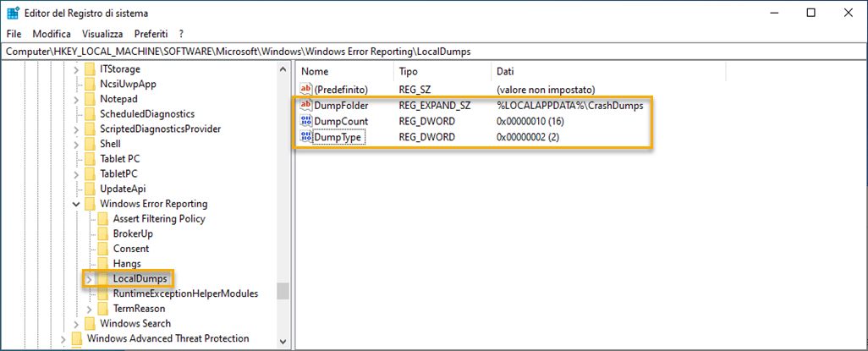
Task: Open the ? help menu
Action: point(181,34)
